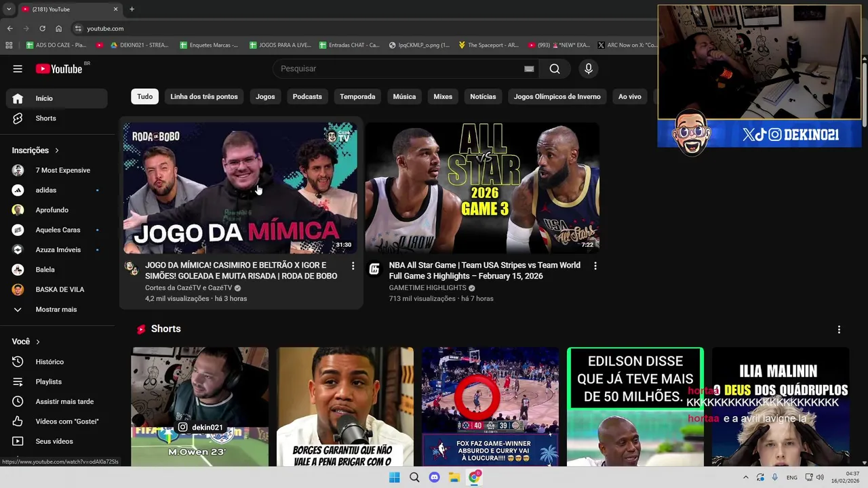The image size is (868, 488).
Task: Open Assistir mais tarde list
Action: [57, 401]
